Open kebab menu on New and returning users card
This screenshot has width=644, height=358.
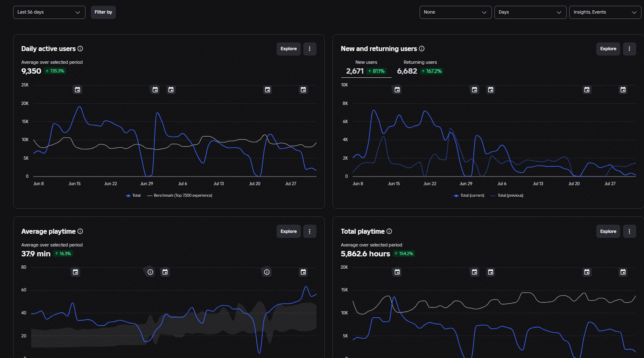coord(630,49)
